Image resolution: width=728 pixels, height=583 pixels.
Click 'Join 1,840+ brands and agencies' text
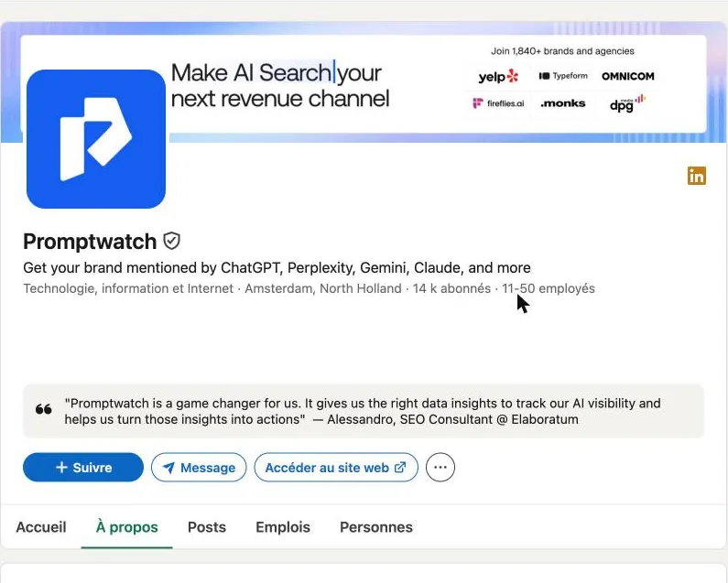563,51
